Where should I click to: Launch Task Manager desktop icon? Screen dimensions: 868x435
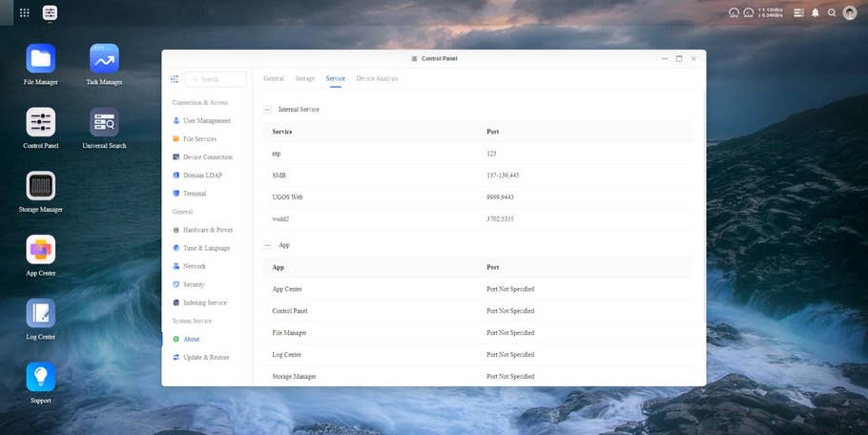(x=104, y=59)
